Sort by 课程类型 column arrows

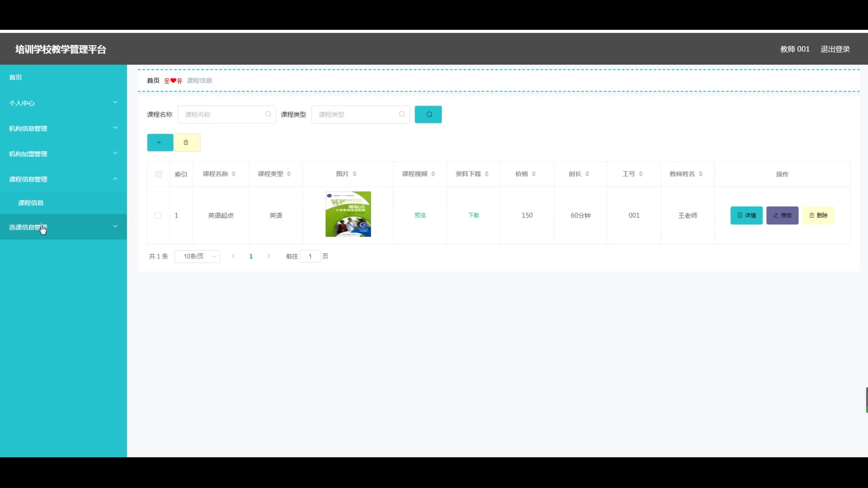click(289, 174)
